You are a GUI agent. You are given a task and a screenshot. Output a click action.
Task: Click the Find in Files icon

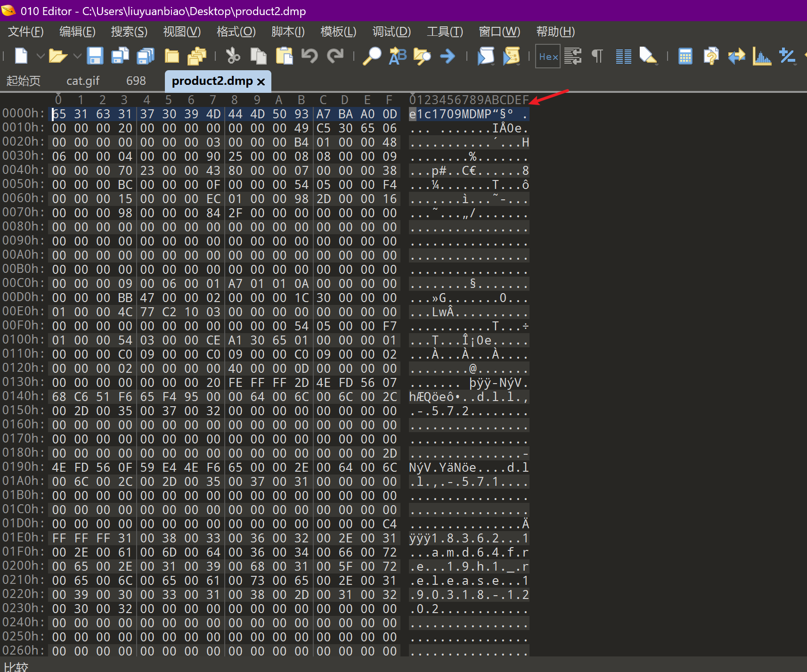tap(422, 56)
